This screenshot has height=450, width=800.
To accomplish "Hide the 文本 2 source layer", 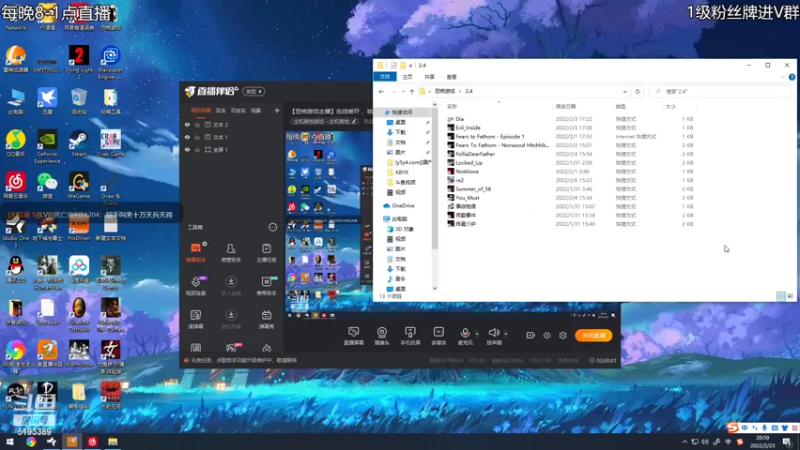I will [187, 124].
